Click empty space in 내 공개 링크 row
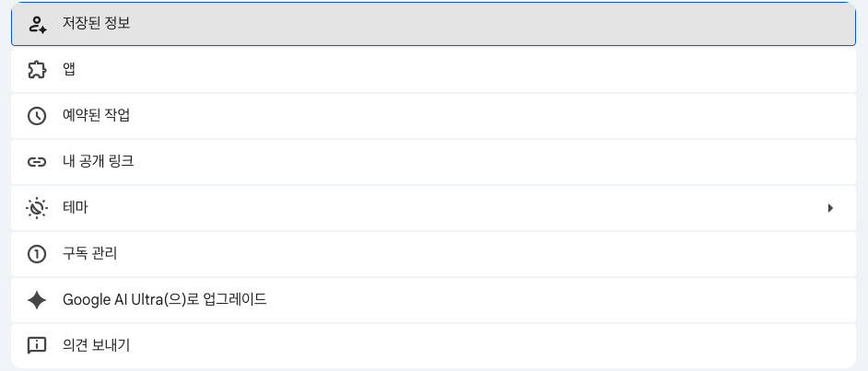This screenshot has height=371, width=868. 507,162
